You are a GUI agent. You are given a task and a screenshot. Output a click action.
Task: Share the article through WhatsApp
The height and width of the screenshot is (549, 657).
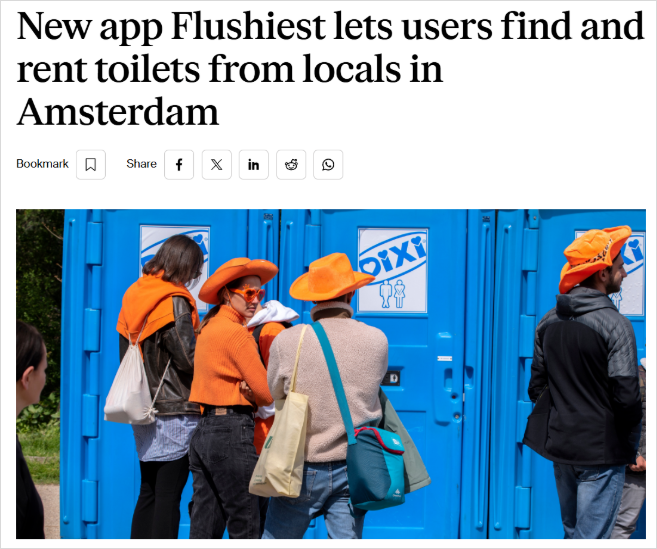pos(328,164)
